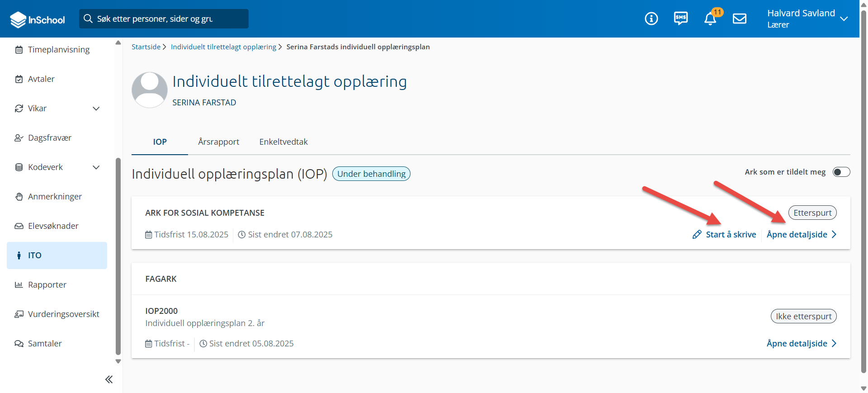Click the sidebar scroll down arrow

coord(118,361)
